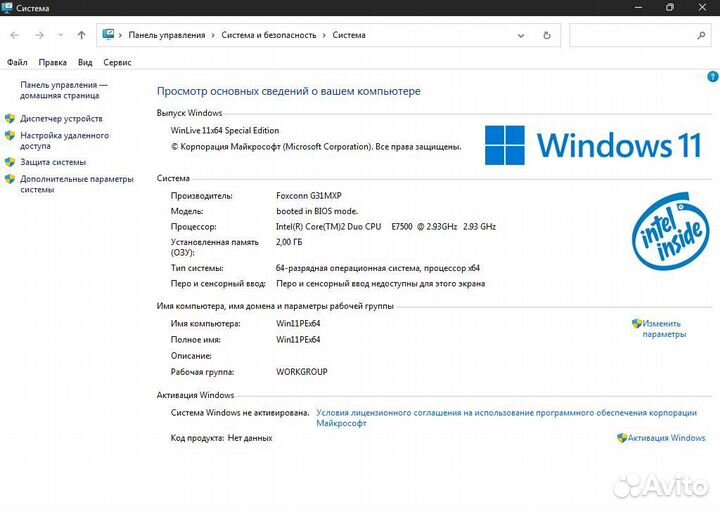720x511 pixels.
Task: Open 'Диспетчер устройств' link
Action: (x=61, y=119)
